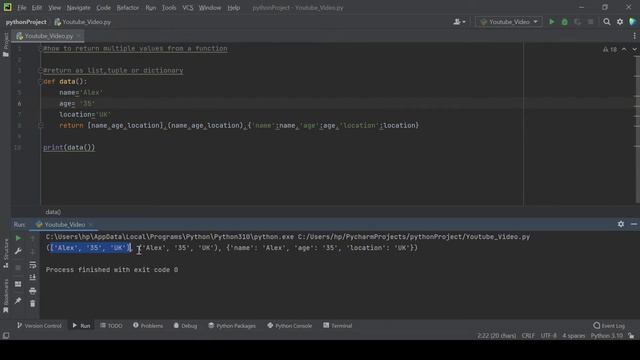Open Run panel settings gear
The height and width of the screenshot is (360, 640).
point(621,224)
